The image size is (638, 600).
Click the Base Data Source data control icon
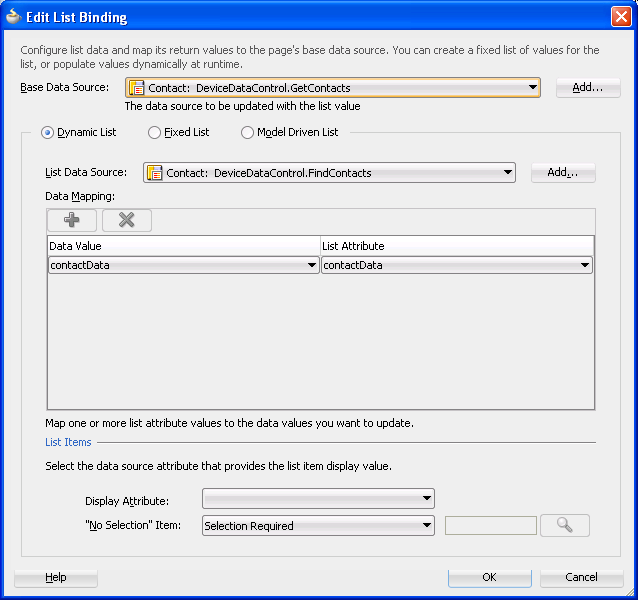tap(136, 88)
